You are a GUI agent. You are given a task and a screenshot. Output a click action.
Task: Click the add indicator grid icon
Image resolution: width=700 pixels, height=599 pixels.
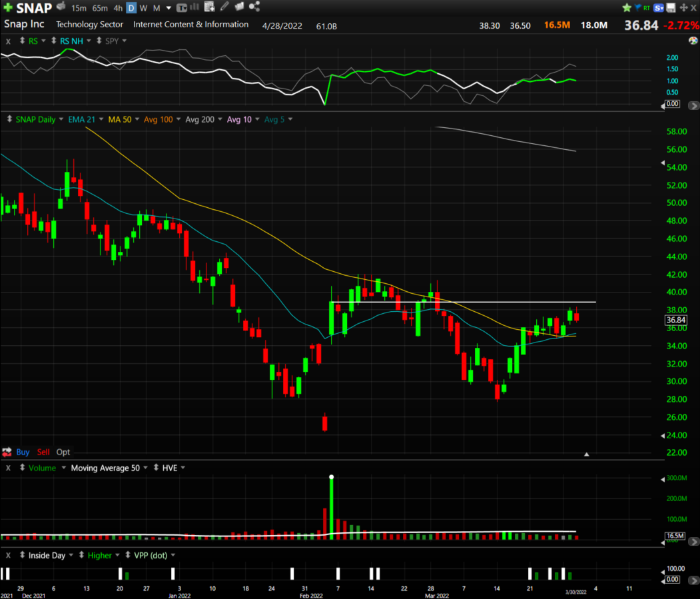click(x=209, y=7)
